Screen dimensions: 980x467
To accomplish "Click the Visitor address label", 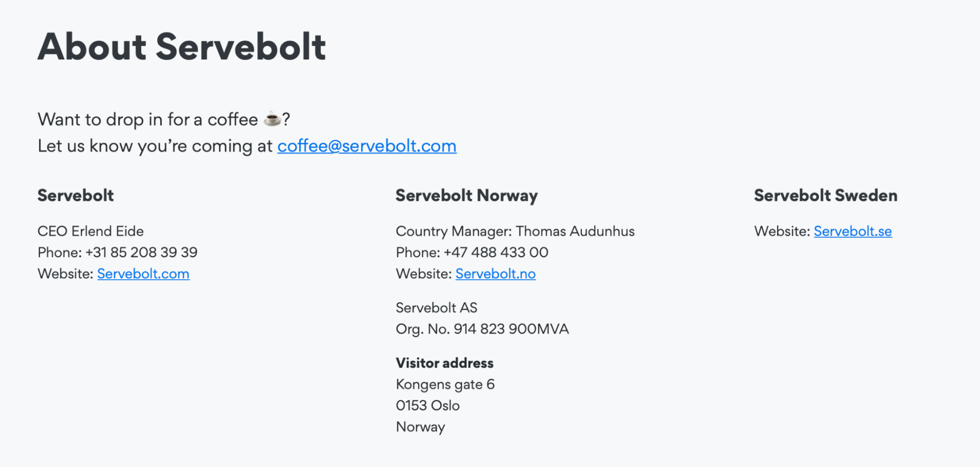I will [445, 363].
